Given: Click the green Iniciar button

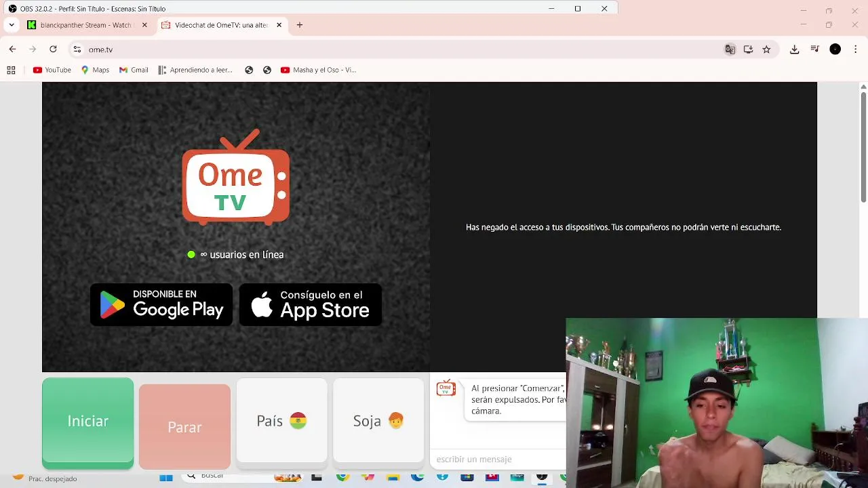Looking at the screenshot, I should pyautogui.click(x=87, y=422).
